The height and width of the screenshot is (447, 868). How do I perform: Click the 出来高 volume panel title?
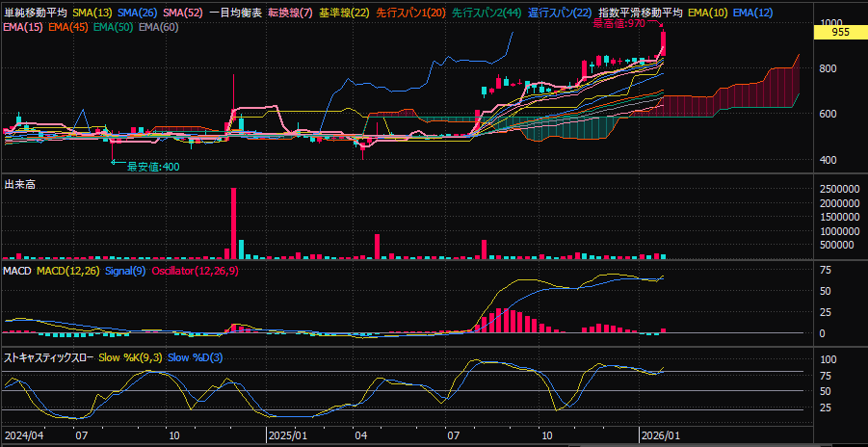click(20, 183)
